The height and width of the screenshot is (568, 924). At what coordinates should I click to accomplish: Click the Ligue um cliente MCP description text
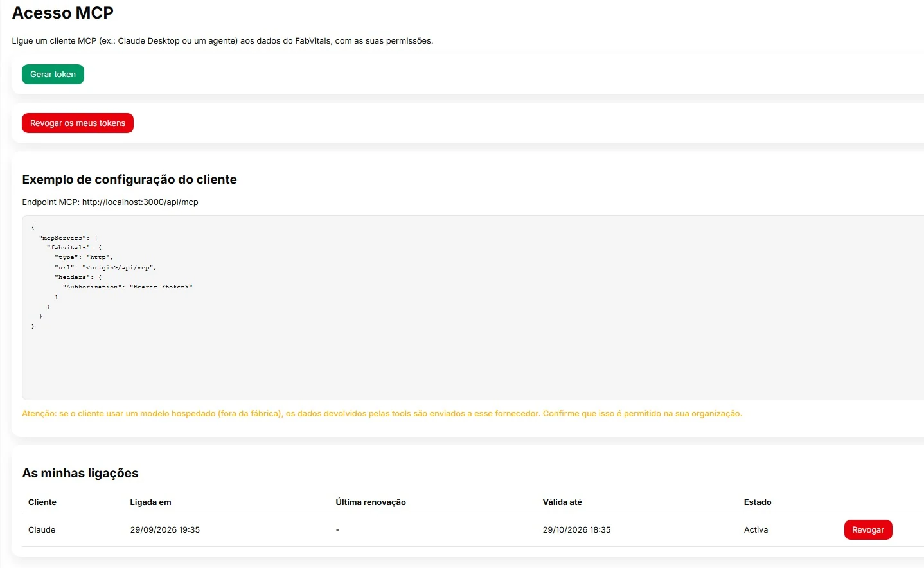tap(222, 41)
